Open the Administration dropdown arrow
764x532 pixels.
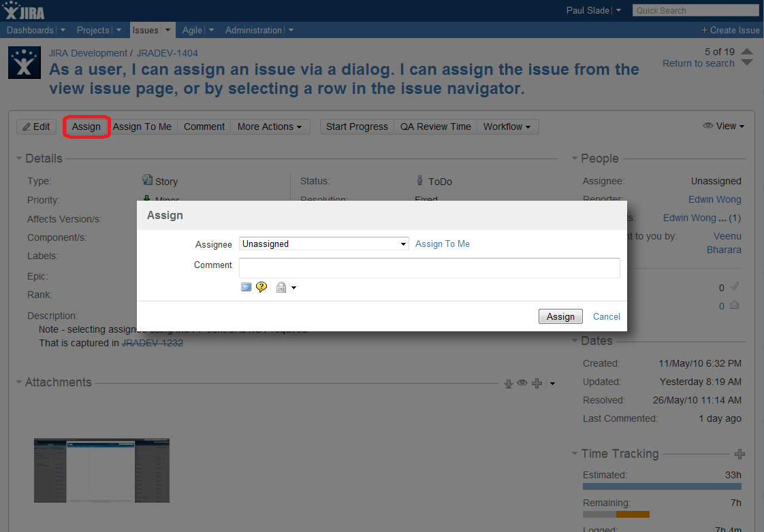pyautogui.click(x=291, y=30)
